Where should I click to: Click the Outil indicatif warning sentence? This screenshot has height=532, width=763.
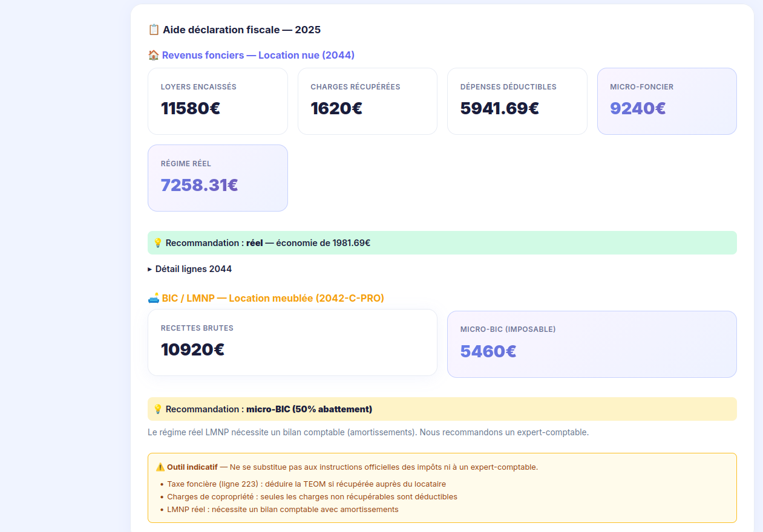pyautogui.click(x=347, y=467)
